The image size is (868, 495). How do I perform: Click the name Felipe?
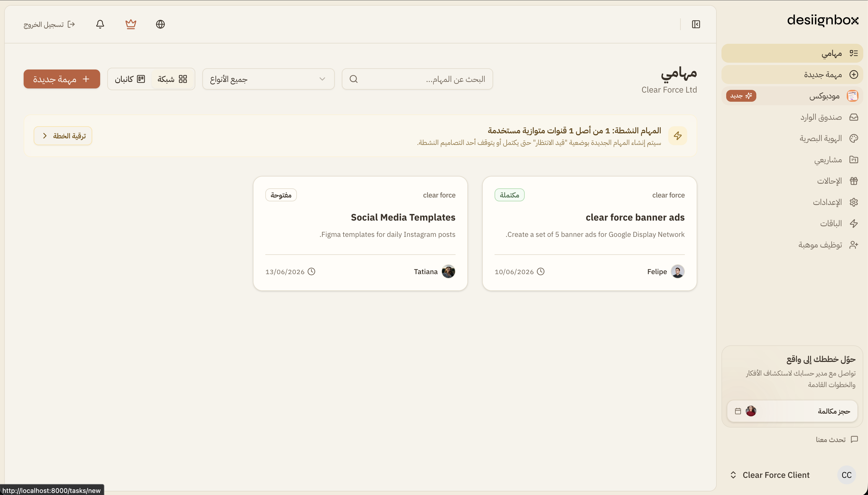tap(657, 272)
